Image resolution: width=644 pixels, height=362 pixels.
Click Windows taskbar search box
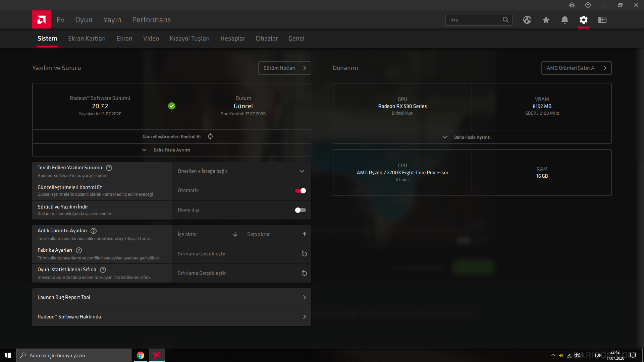coord(74,355)
